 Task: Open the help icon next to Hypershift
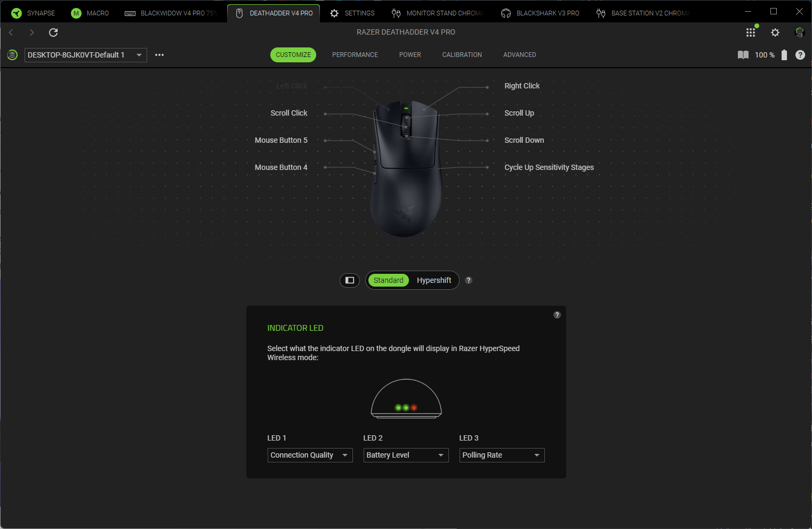tap(469, 280)
